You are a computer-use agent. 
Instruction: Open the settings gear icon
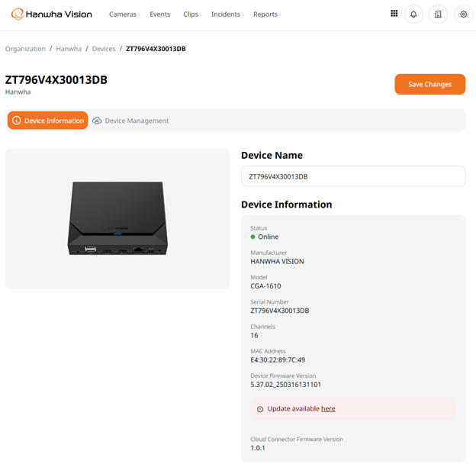point(463,14)
